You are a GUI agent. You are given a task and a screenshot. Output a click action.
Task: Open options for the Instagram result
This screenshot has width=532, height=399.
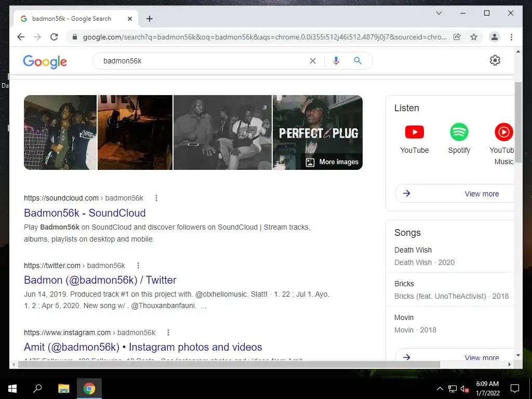pyautogui.click(x=168, y=332)
